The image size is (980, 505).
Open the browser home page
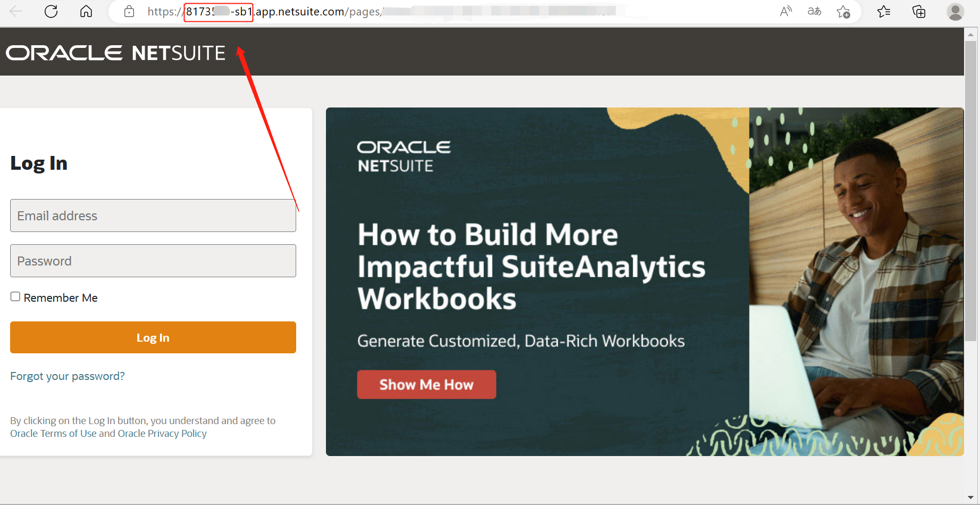[86, 11]
